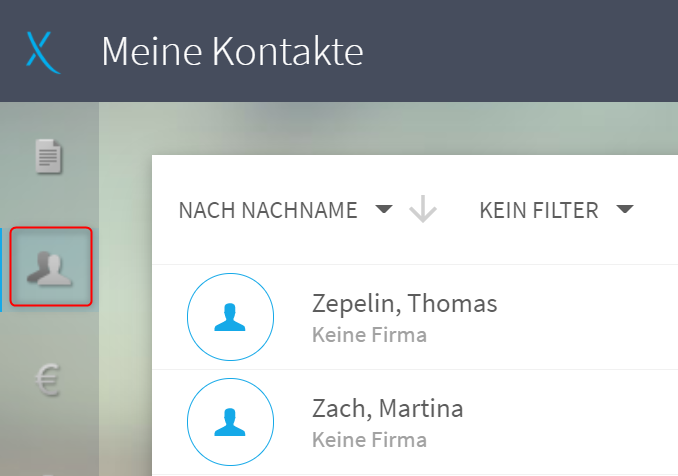The height and width of the screenshot is (476, 678).
Task: Click the empty dark header bar area
Action: pyautogui.click(x=519, y=51)
